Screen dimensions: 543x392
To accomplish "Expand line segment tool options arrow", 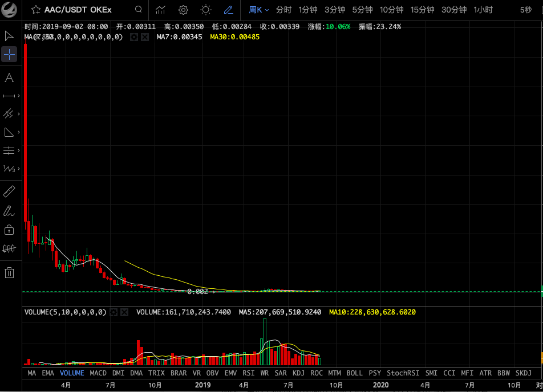I will click(19, 96).
